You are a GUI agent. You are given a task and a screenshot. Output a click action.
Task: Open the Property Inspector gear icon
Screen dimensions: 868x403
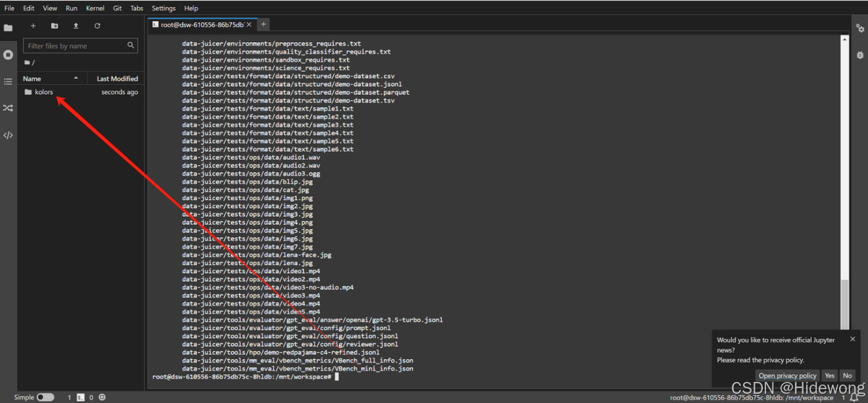pyautogui.click(x=859, y=28)
